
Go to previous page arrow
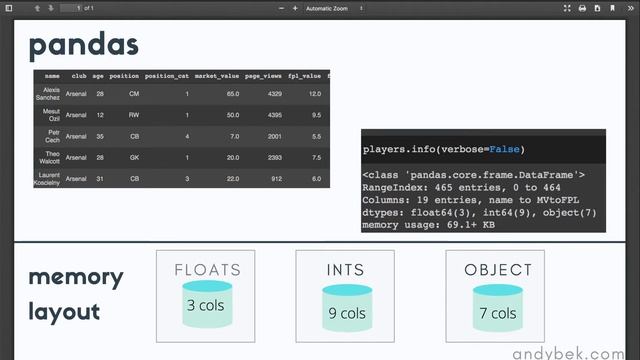pyautogui.click(x=37, y=8)
